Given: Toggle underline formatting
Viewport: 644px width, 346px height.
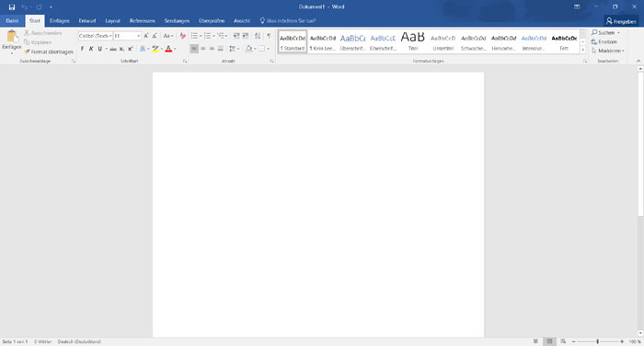Looking at the screenshot, I should coord(99,49).
